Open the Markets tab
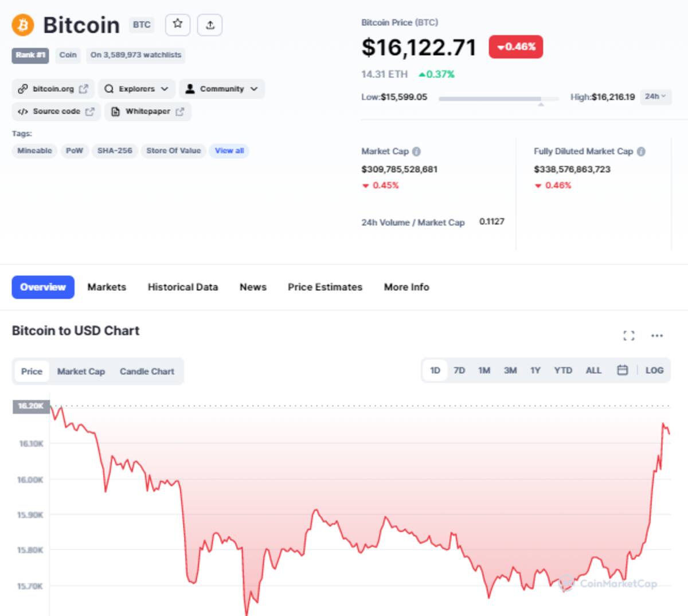The image size is (688, 616). pos(107,287)
